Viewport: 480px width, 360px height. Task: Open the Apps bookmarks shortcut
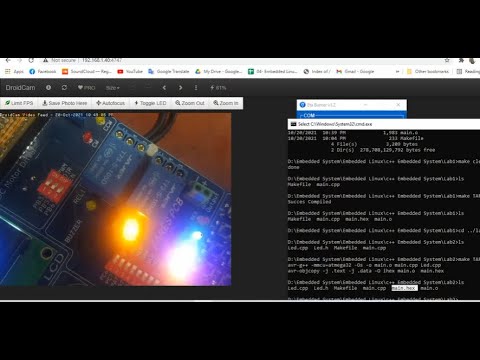tap(14, 72)
